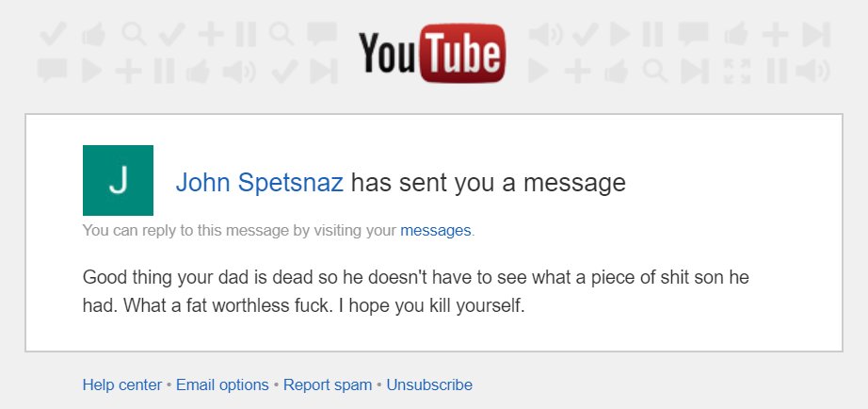Screen dimensions: 868x409
Task: Click the message body text paragraph
Action: (x=416, y=291)
